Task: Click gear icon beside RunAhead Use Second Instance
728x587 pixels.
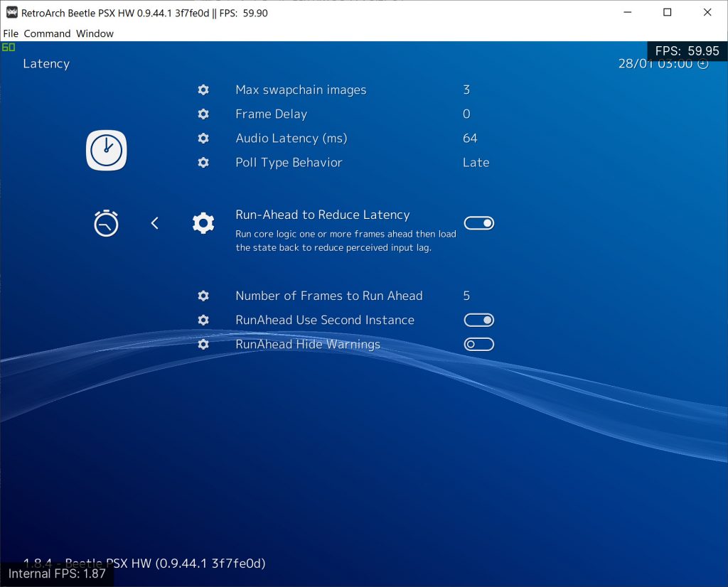Action: tap(203, 320)
